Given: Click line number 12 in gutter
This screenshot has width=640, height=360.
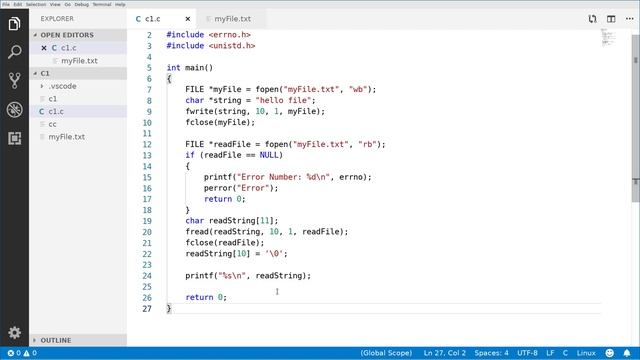Looking at the screenshot, I should coord(147,144).
